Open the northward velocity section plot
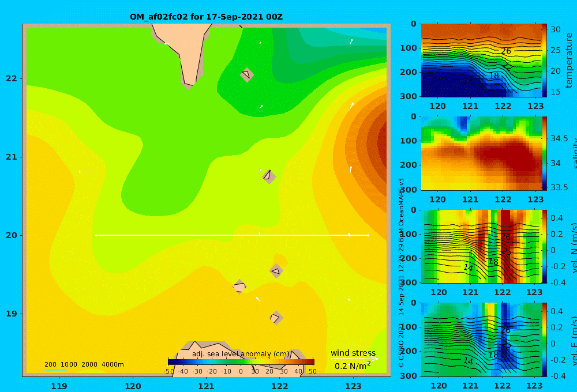Screen dimensions: 577x392 (x=481, y=246)
